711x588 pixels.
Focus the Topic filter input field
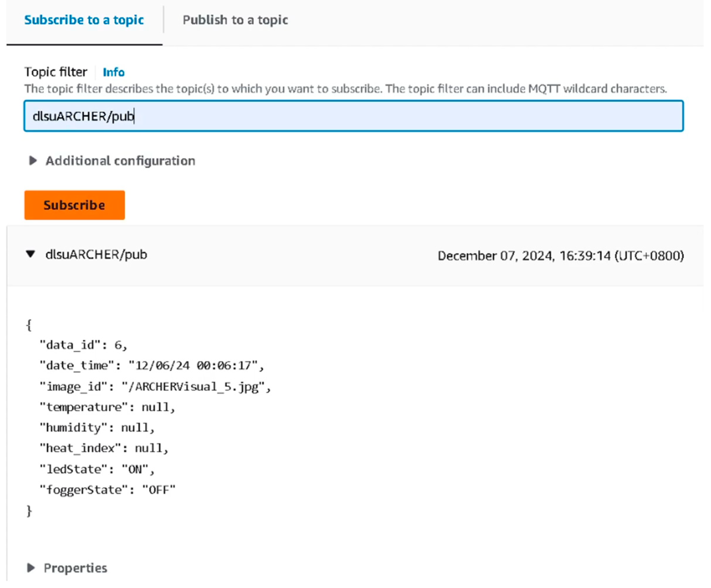(x=353, y=116)
